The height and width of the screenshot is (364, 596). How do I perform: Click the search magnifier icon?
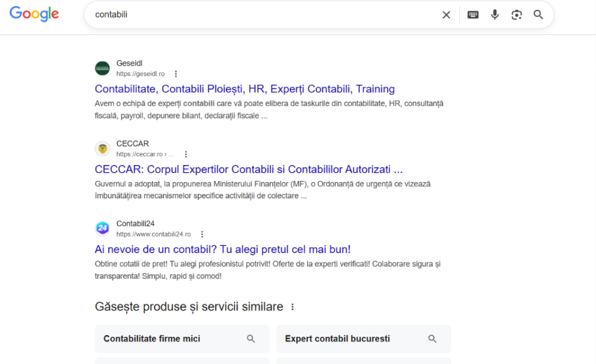[538, 15]
